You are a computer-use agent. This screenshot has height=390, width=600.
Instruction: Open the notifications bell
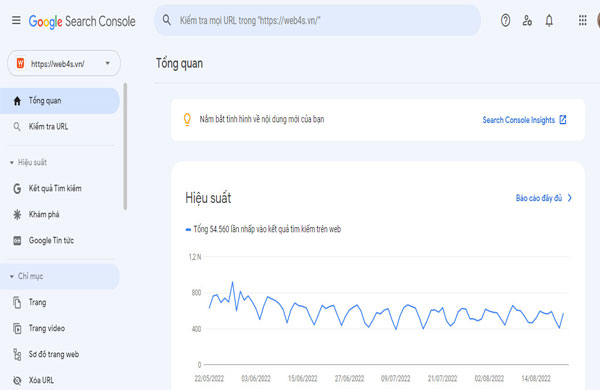tap(549, 20)
